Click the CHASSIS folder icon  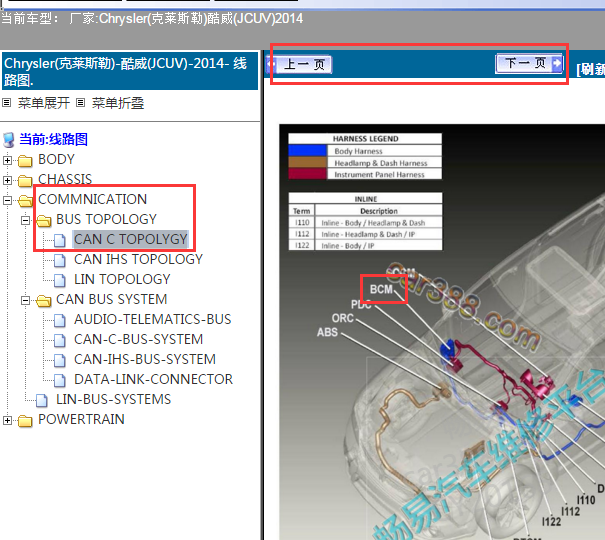tap(25, 181)
